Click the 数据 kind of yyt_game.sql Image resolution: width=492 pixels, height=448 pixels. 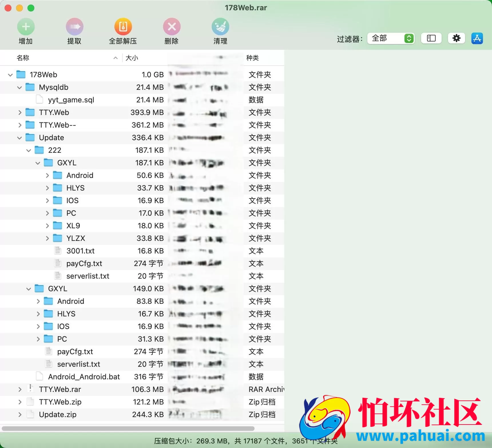256,100
